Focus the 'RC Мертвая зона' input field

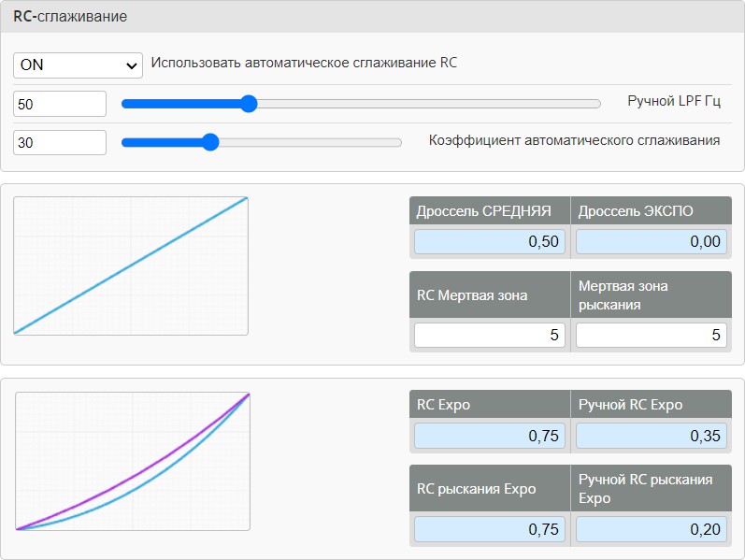[x=490, y=336]
